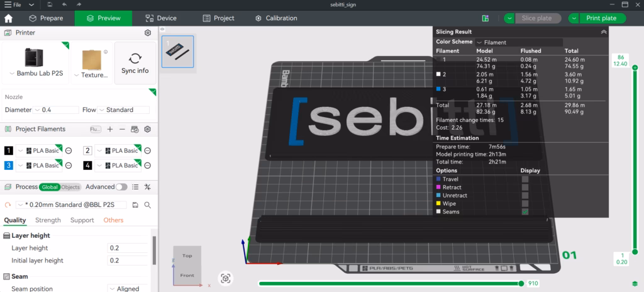Open the Quality settings tab

pos(15,220)
